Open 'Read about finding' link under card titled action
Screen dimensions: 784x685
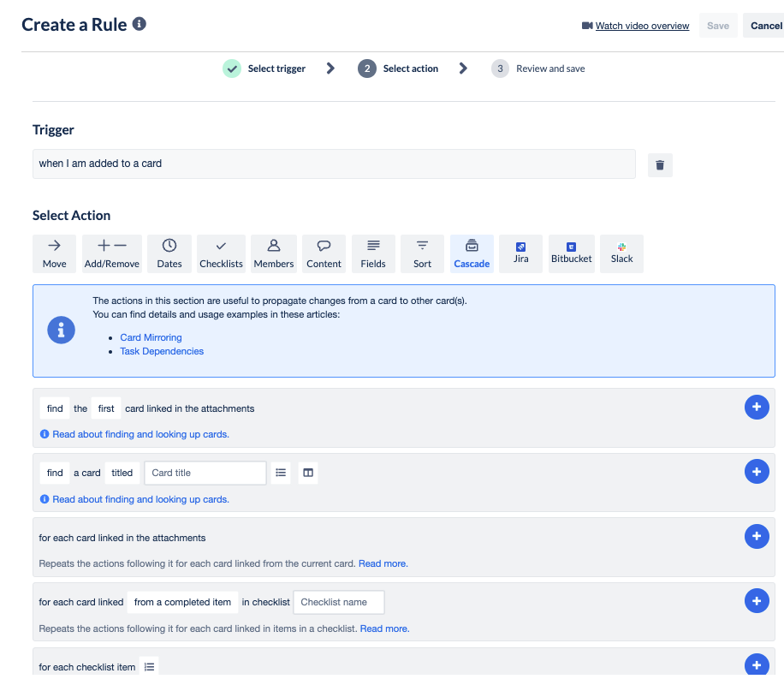pos(140,499)
